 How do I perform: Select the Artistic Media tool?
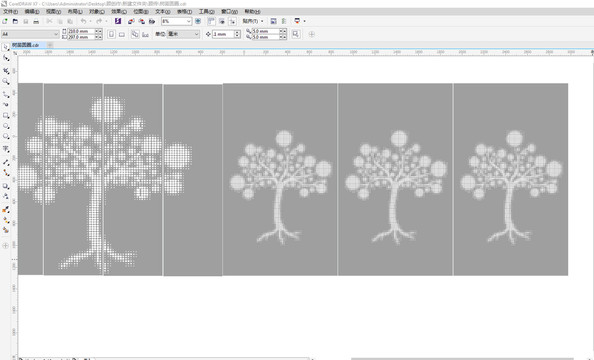[6, 104]
